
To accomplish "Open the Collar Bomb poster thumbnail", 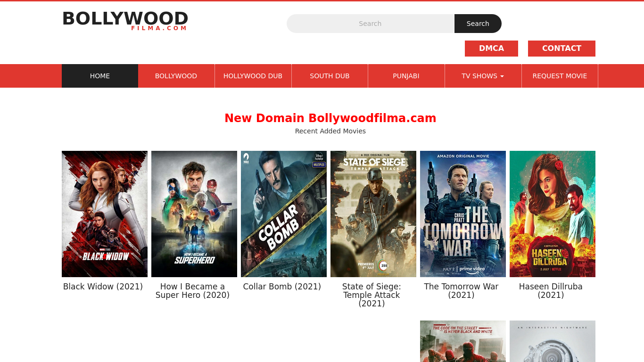I will tap(284, 214).
